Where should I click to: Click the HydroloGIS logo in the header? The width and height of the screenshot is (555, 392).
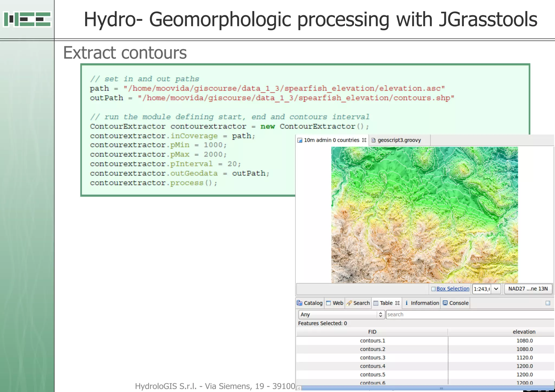point(27,19)
